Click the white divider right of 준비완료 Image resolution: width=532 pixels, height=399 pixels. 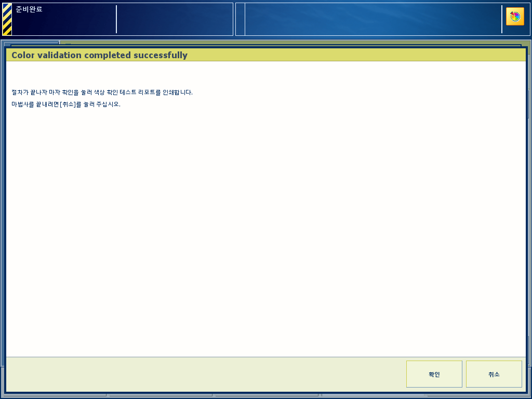pos(116,19)
